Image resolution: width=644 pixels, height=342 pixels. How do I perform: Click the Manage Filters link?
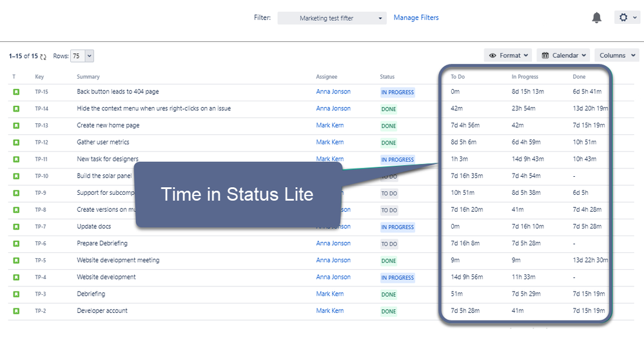coord(416,17)
